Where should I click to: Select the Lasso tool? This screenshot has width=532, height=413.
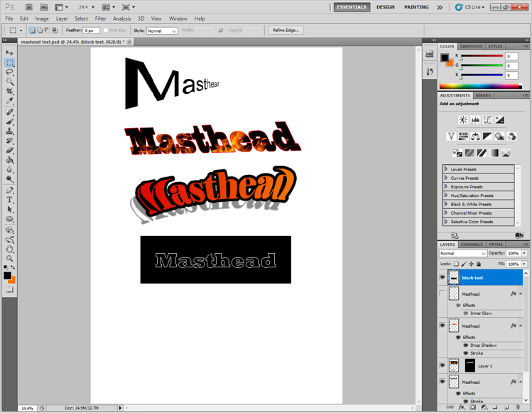tap(9, 72)
